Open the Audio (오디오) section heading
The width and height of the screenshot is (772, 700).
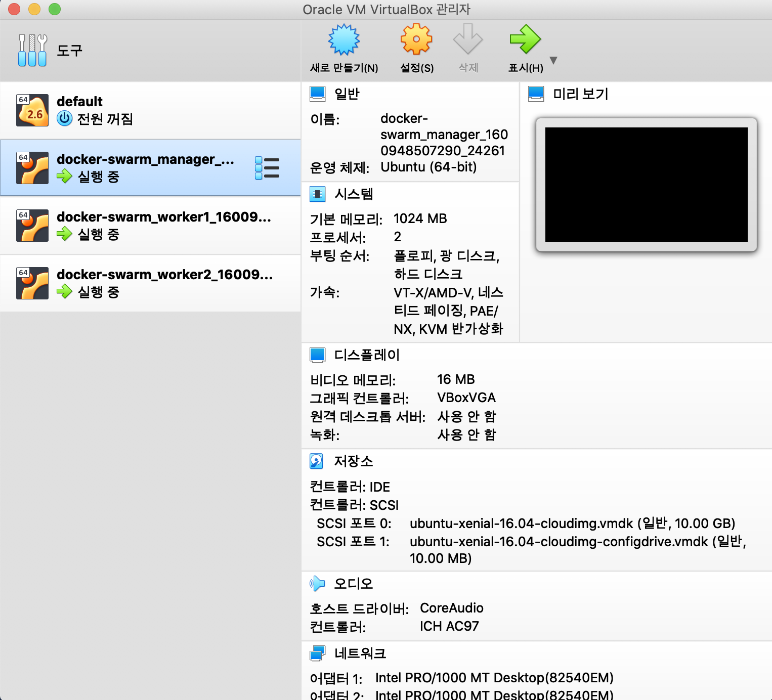pyautogui.click(x=354, y=584)
